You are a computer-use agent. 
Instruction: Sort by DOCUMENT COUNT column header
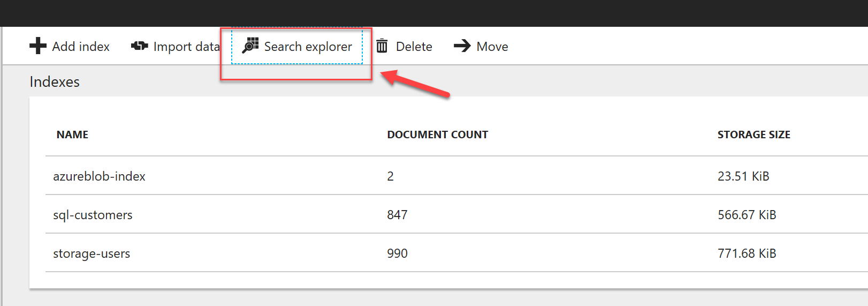[x=438, y=135]
